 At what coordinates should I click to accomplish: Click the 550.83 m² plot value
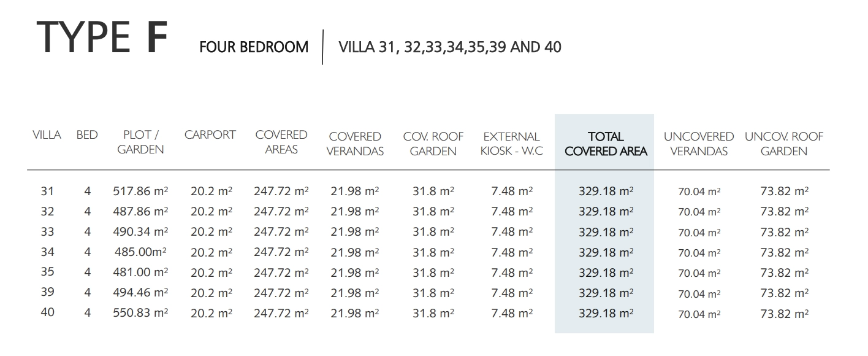pyautogui.click(x=140, y=312)
